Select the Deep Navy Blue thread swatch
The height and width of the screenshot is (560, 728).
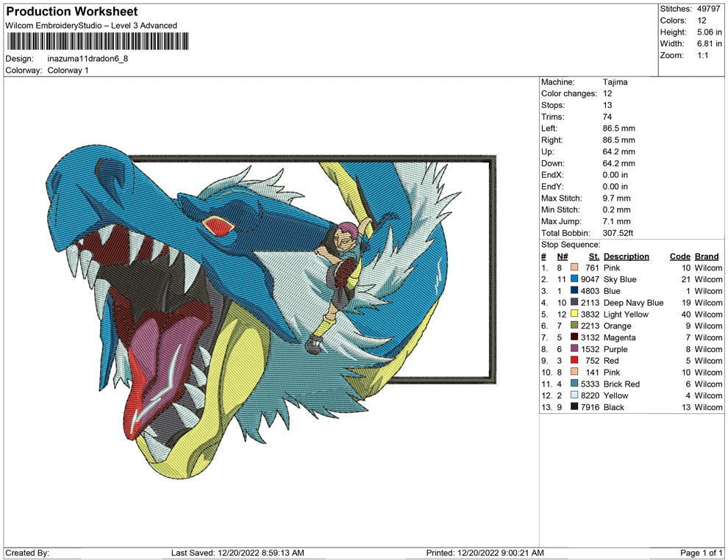coord(573,303)
